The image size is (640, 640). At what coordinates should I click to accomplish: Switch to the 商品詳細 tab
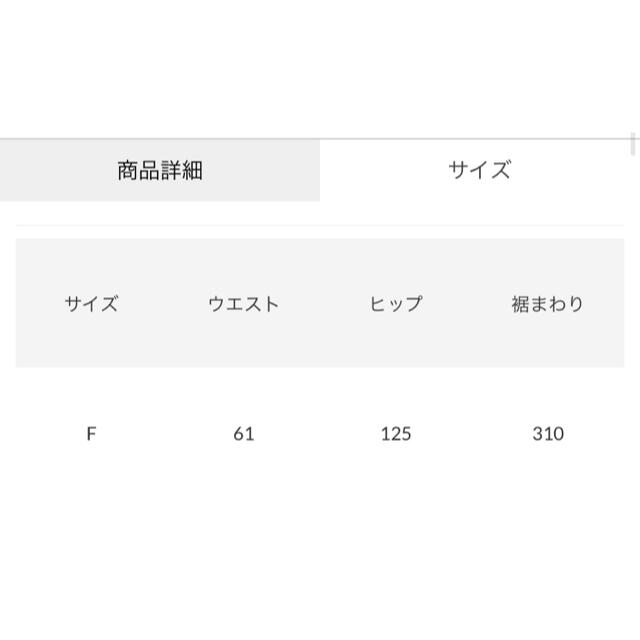[x=160, y=170]
